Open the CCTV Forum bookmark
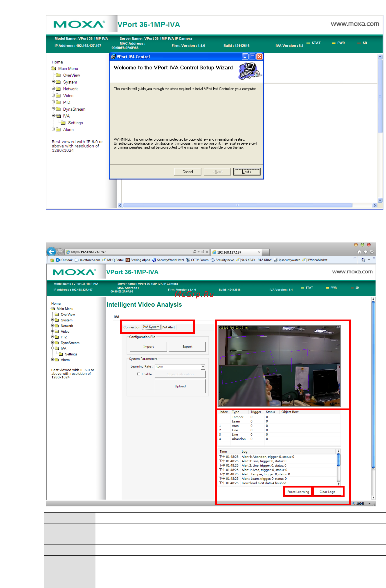386x588 pixels. pos(197,260)
